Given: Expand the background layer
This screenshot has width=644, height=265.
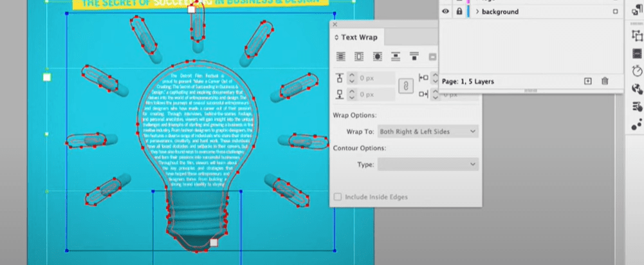Looking at the screenshot, I should pyautogui.click(x=477, y=12).
